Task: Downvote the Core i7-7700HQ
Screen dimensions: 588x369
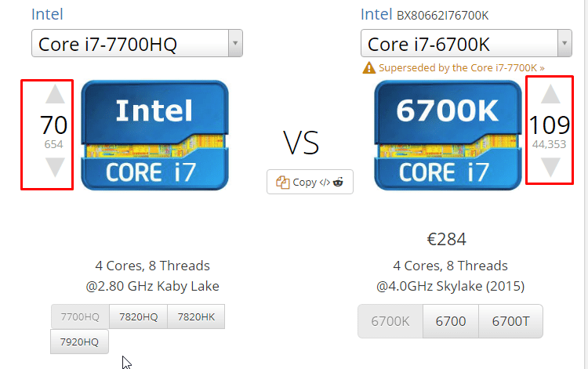Action: pyautogui.click(x=54, y=166)
